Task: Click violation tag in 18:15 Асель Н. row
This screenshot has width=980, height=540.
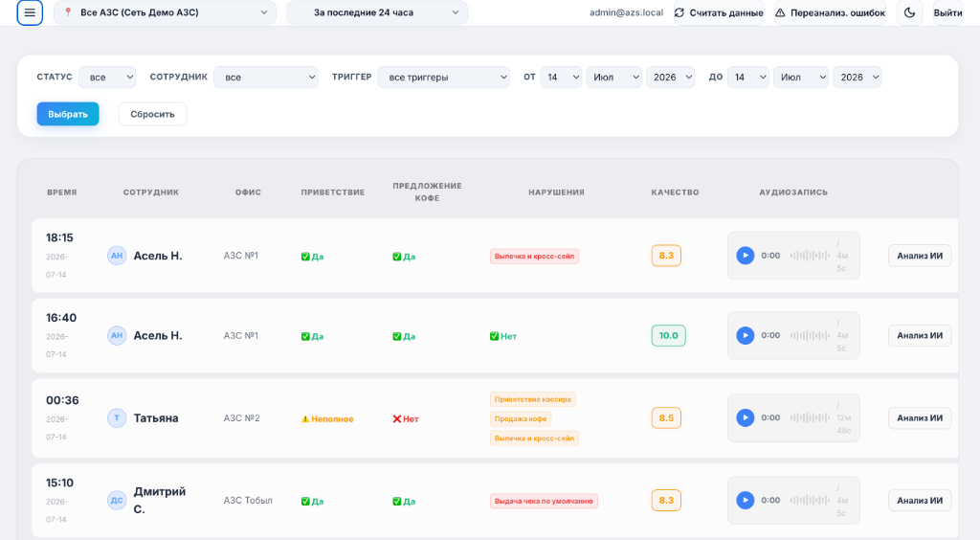Action: 534,257
